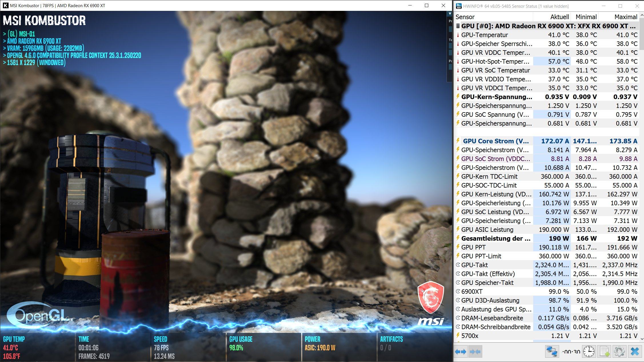Click the collapse columns inward-arrows button

[475, 352]
